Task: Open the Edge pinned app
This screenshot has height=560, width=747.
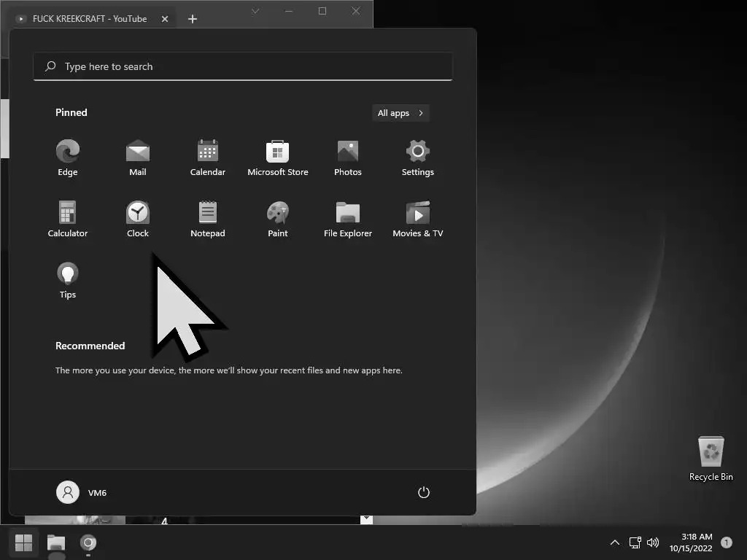Action: [68, 158]
